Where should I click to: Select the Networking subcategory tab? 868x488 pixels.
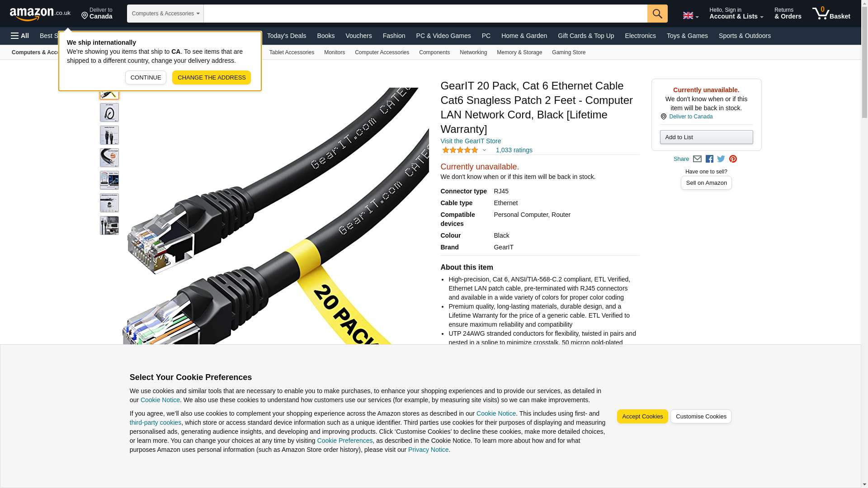point(473,52)
